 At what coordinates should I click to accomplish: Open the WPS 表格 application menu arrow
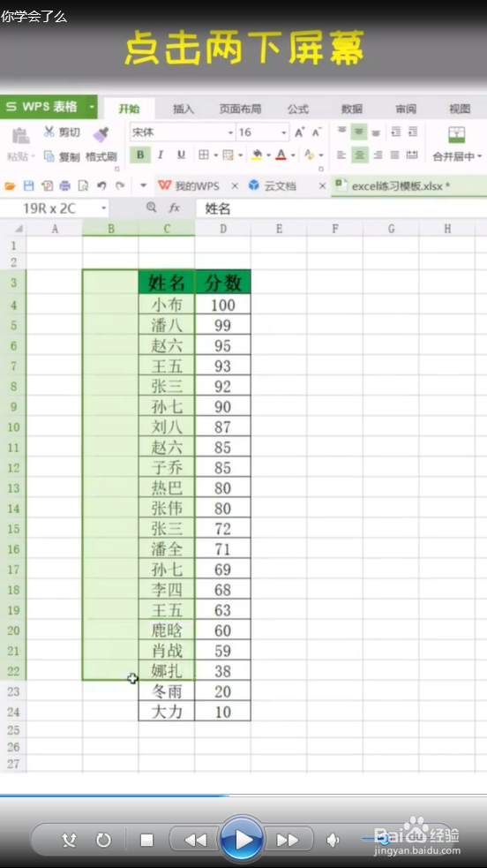(92, 107)
